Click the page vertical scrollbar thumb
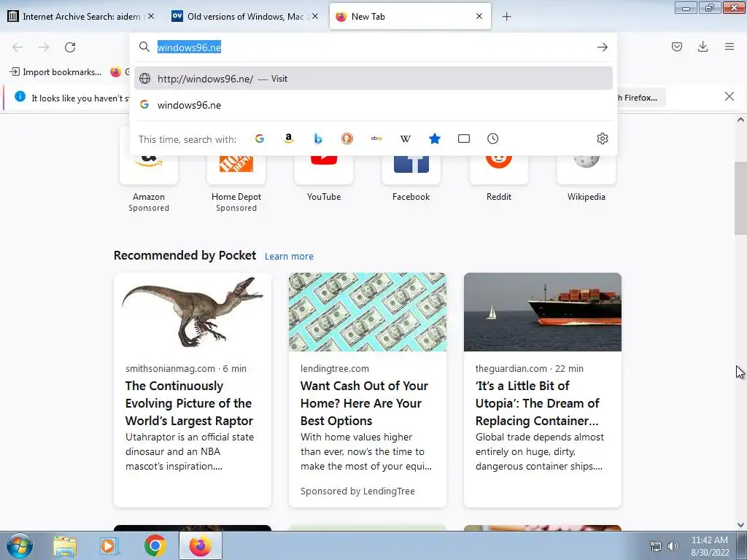 point(740,198)
